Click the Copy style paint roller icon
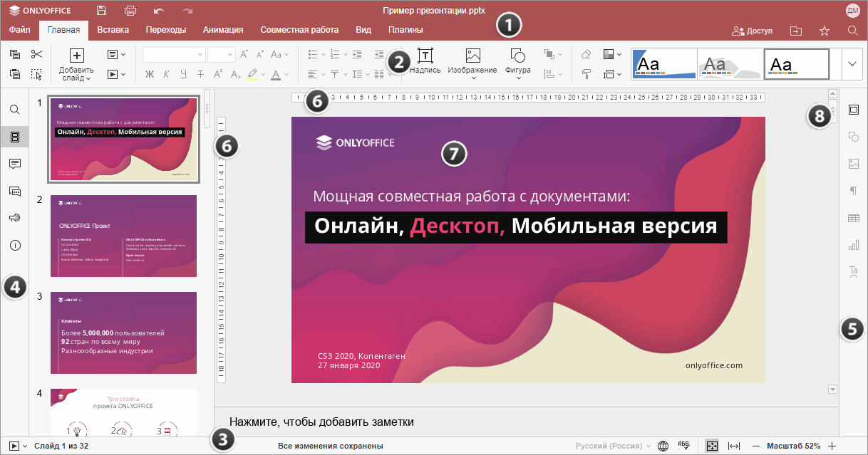This screenshot has height=455, width=868. pyautogui.click(x=586, y=74)
